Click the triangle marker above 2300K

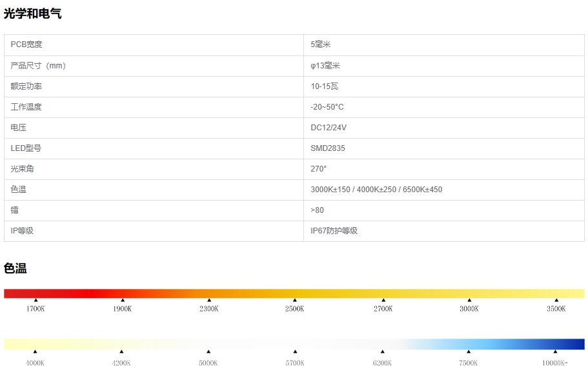click(209, 300)
